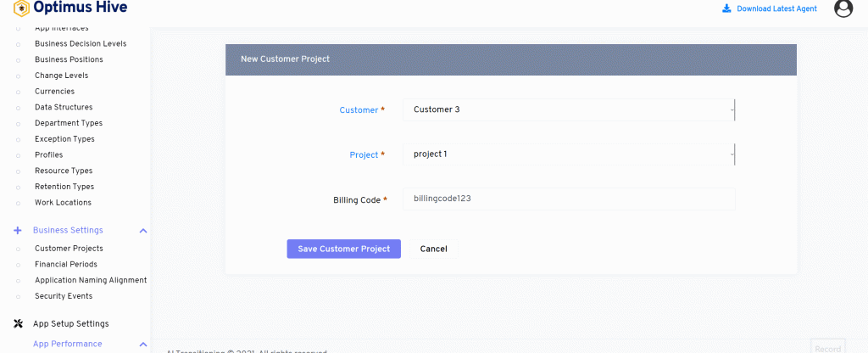Open Change Levels menu item
Viewport: 868px width, 353px height.
[x=61, y=76]
